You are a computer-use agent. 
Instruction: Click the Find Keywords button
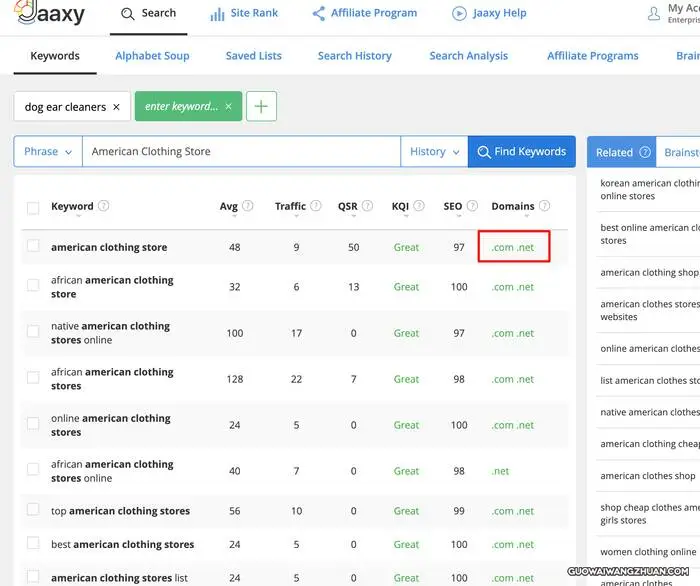click(521, 152)
